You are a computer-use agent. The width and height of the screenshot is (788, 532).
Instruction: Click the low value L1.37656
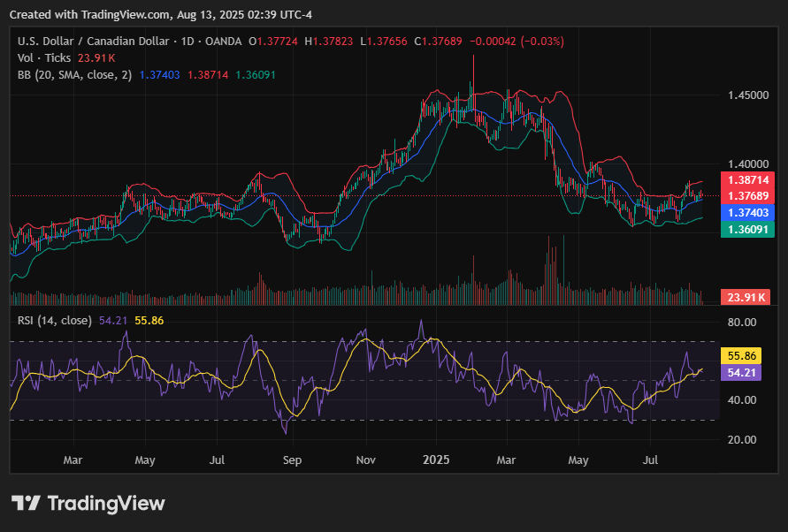[x=384, y=42]
